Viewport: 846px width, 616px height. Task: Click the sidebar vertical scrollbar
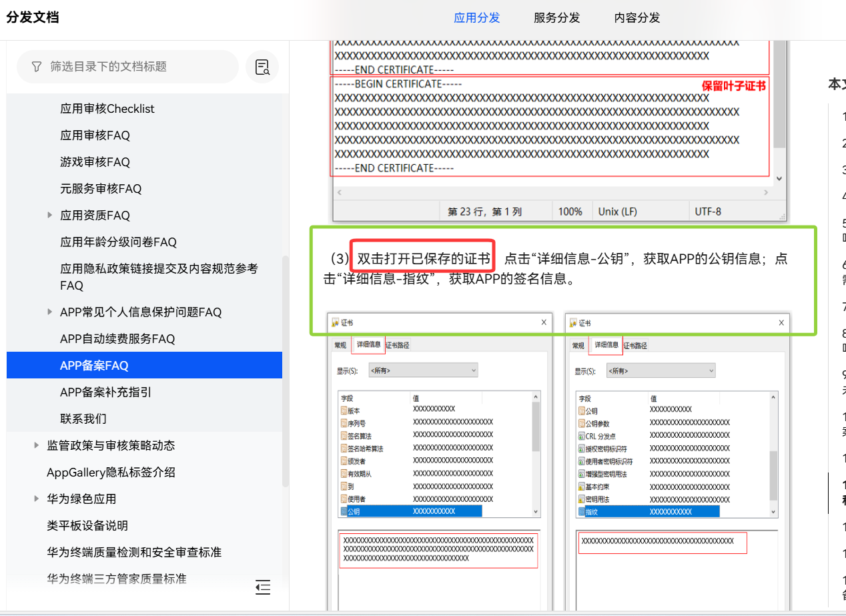286,367
